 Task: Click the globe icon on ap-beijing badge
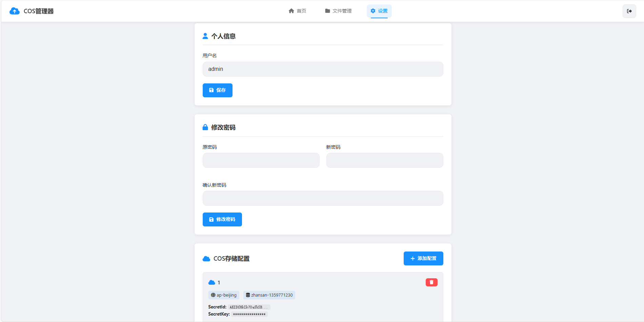click(x=213, y=295)
